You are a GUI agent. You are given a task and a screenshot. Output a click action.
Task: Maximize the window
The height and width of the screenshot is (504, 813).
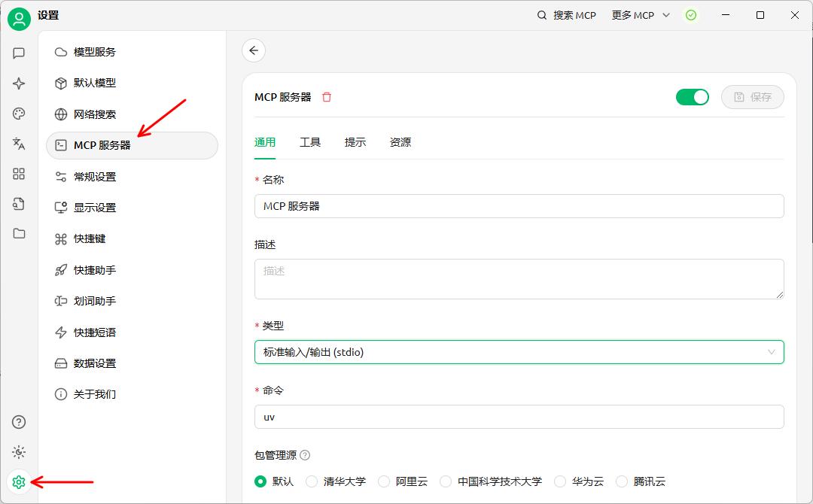point(760,15)
